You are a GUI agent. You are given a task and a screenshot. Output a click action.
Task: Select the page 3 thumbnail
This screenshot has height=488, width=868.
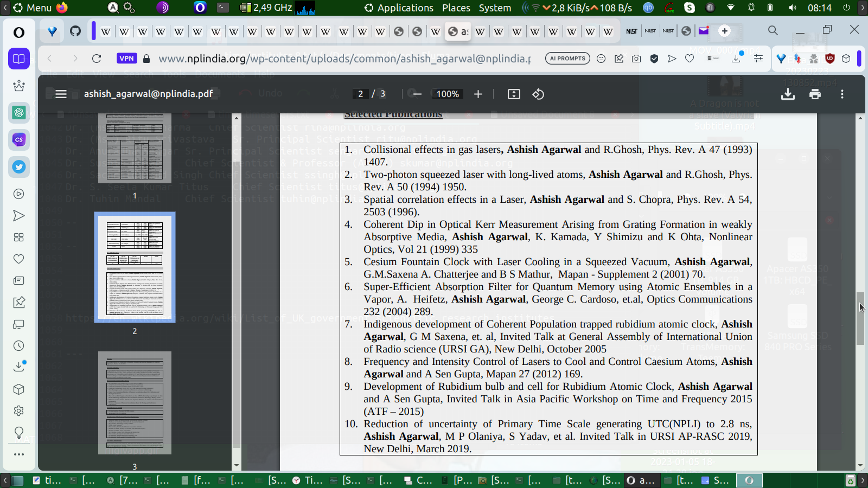(135, 402)
